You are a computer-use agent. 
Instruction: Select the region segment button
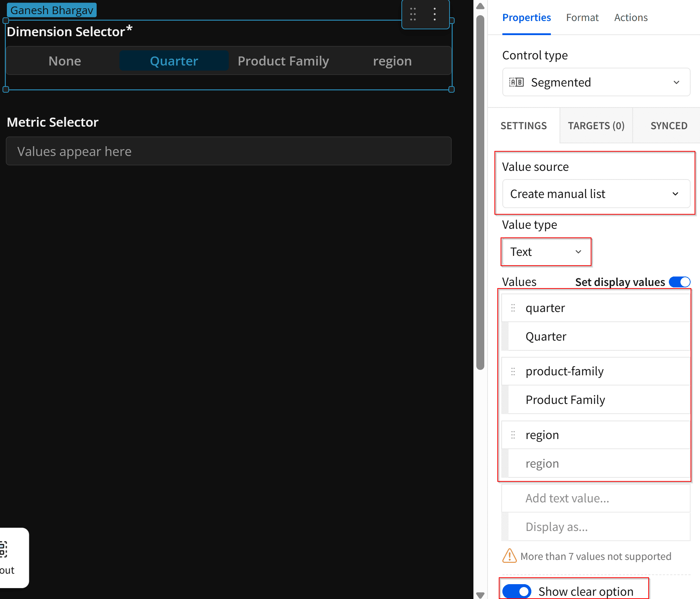(x=392, y=61)
